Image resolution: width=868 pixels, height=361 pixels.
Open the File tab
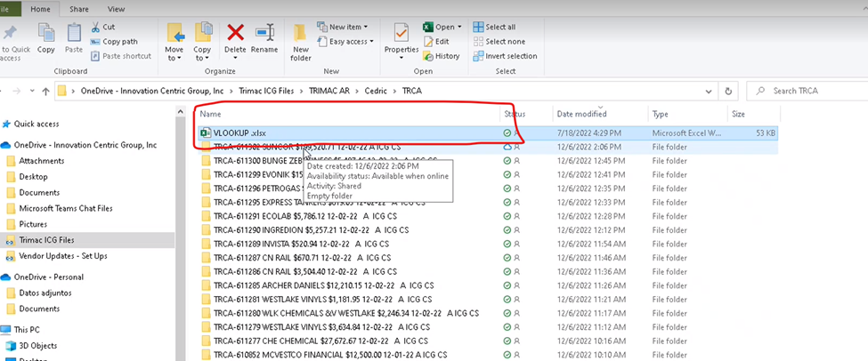pyautogui.click(x=5, y=9)
